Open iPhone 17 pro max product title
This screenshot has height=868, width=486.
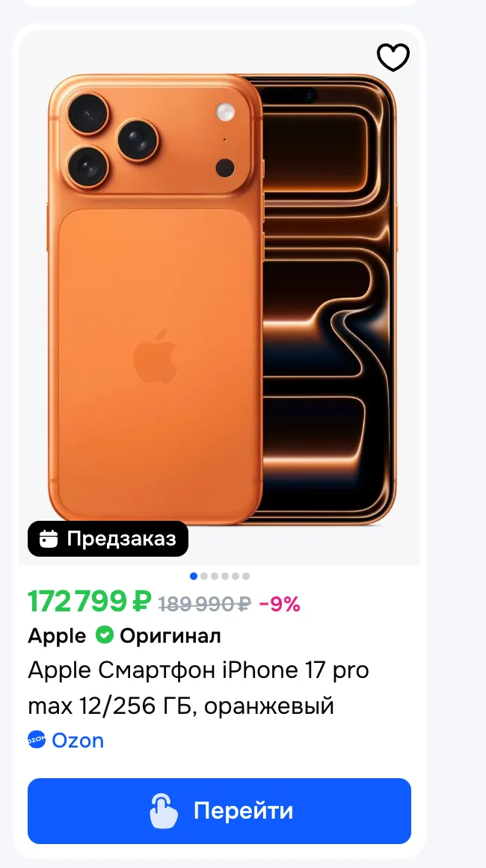coord(198,688)
